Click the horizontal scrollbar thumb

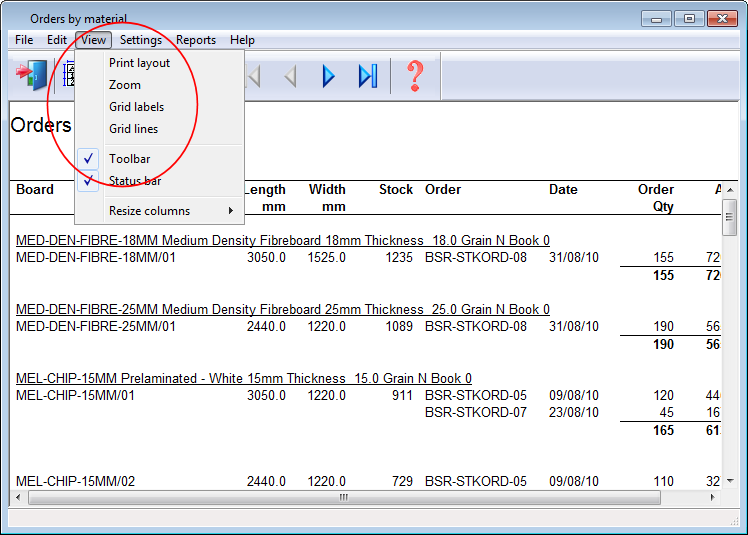(344, 497)
